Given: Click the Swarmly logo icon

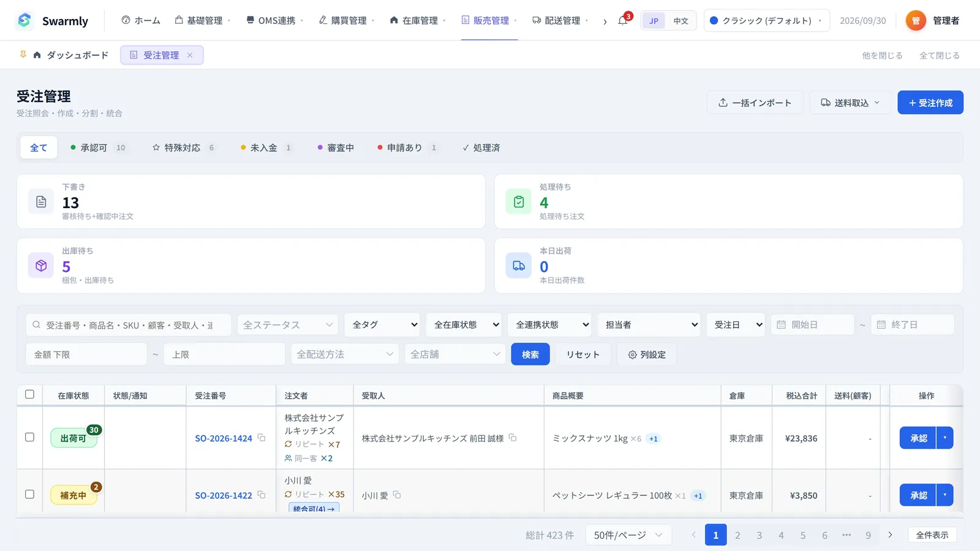Looking at the screenshot, I should (x=24, y=20).
